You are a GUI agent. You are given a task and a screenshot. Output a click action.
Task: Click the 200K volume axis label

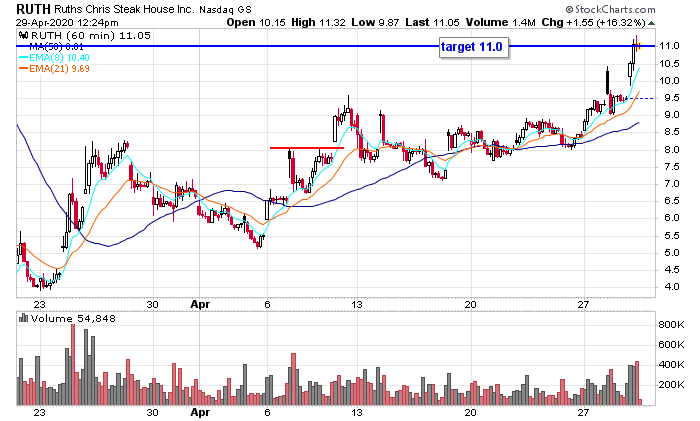(x=671, y=384)
